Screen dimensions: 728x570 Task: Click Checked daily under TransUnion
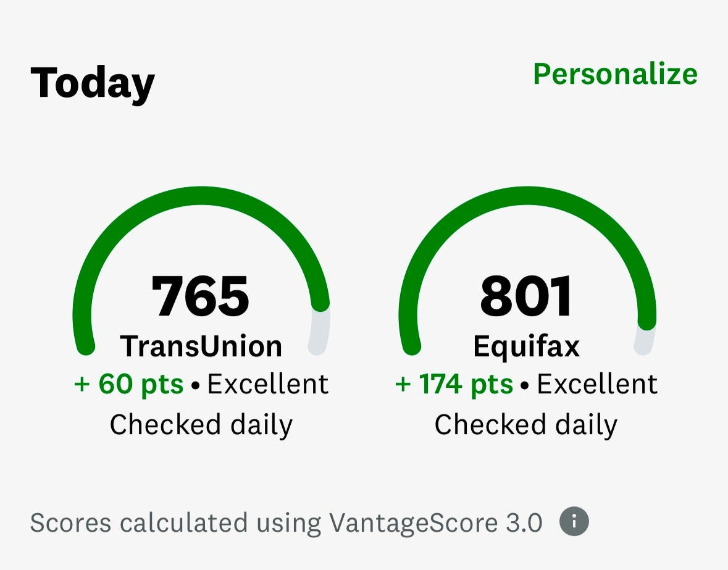click(201, 425)
